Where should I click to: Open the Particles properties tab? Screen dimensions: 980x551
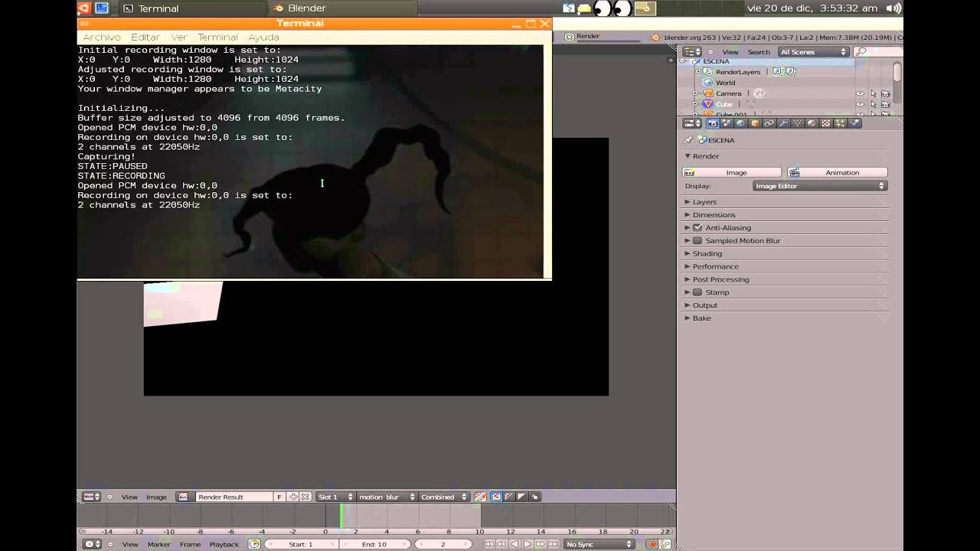point(841,123)
